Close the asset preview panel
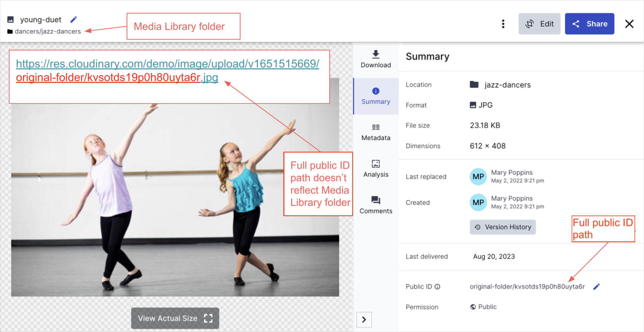The image size is (644, 332). (629, 24)
